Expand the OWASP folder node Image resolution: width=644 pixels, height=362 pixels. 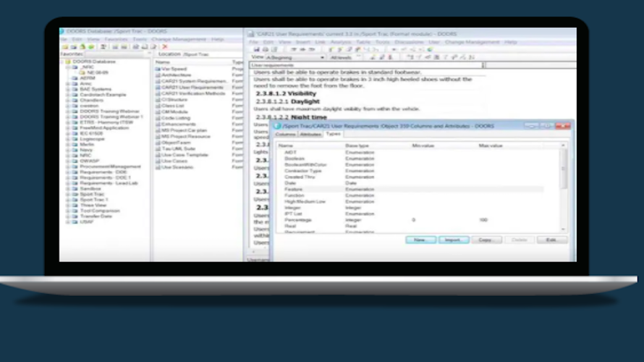click(68, 161)
